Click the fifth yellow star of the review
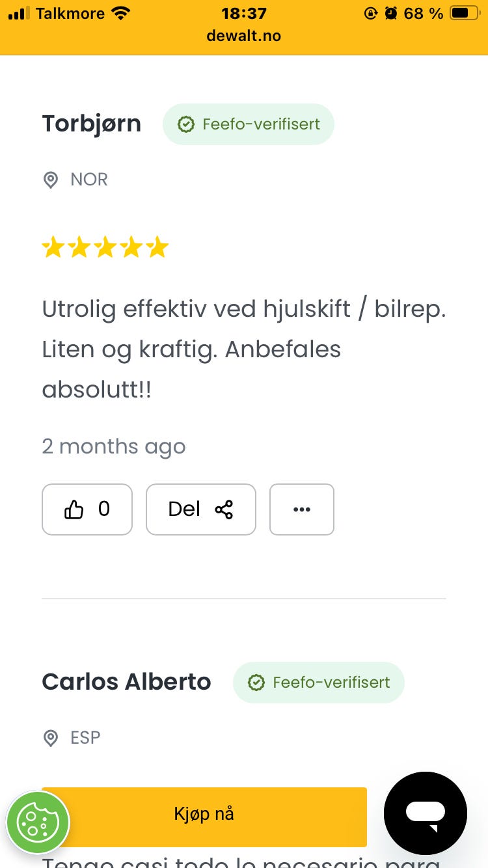The image size is (488, 868). coord(157,247)
